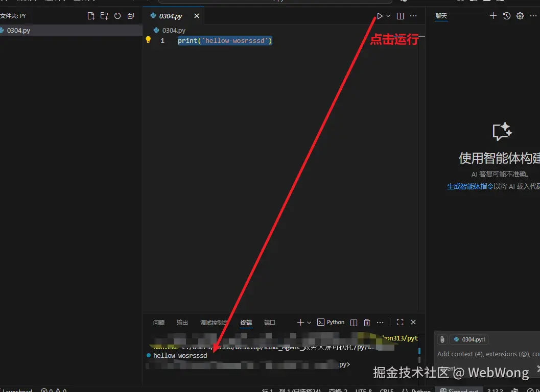This screenshot has width=540, height=392.
Task: Split the terminal pane
Action: 354,322
